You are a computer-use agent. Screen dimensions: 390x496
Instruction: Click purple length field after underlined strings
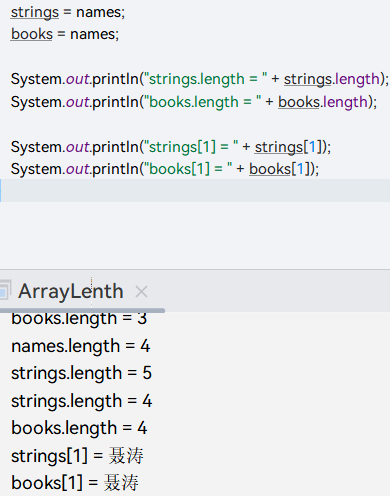[x=357, y=79]
